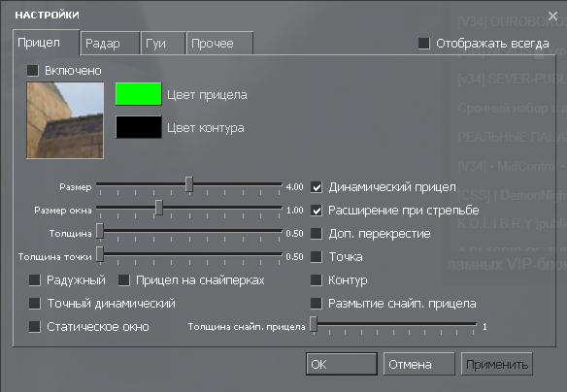This screenshot has height=392, width=567.
Task: Enable Доп. перекрестие checkbox
Action: point(317,234)
